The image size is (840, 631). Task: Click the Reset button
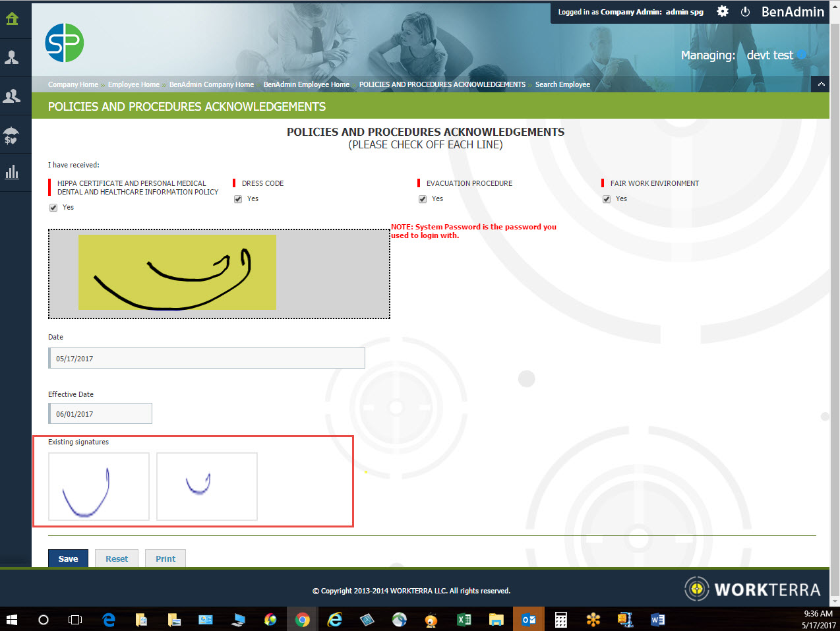tap(117, 558)
